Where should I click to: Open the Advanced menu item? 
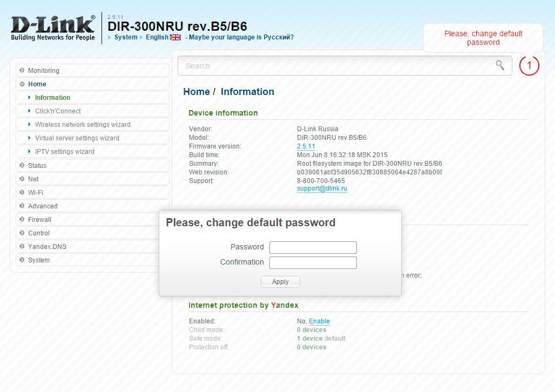pos(92,206)
